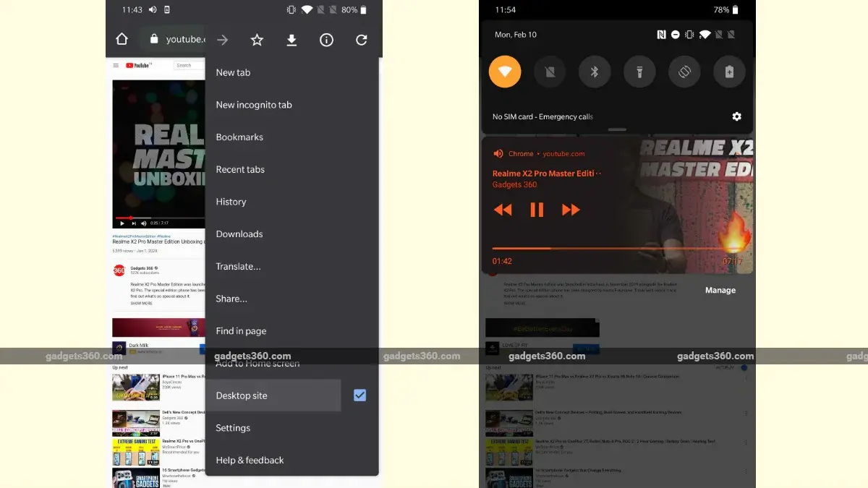Open Extreme Gaming Test video thumbnail
Image resolution: width=868 pixels, height=488 pixels.
coord(136,452)
